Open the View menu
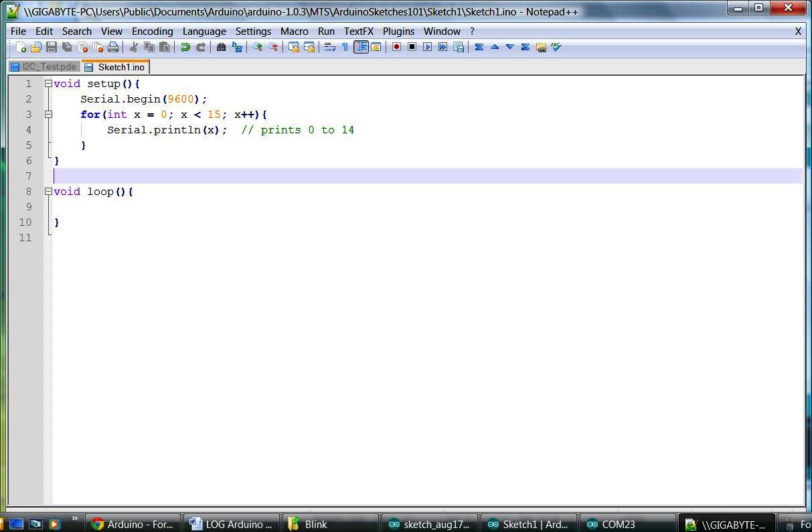Viewport: 812px width, 532px height. [x=112, y=31]
